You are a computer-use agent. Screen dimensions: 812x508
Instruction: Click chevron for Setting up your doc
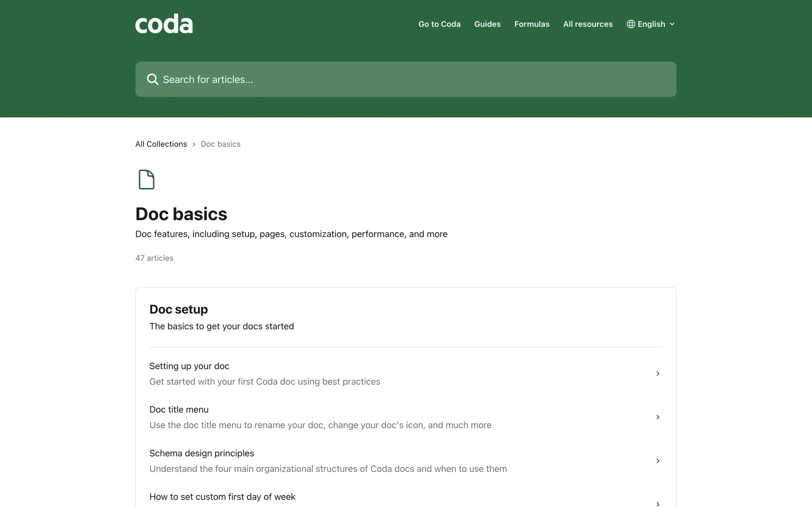tap(658, 373)
